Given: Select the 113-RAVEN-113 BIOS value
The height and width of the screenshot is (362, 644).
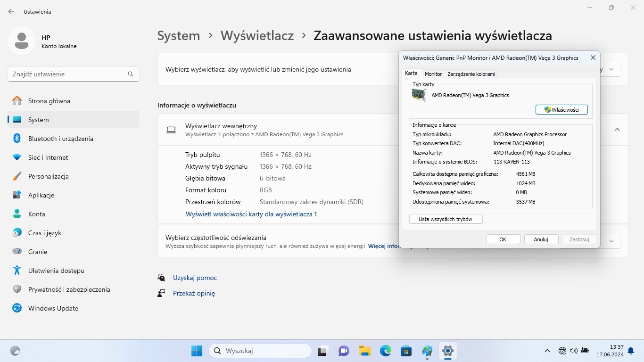Looking at the screenshot, I should pyautogui.click(x=512, y=162).
